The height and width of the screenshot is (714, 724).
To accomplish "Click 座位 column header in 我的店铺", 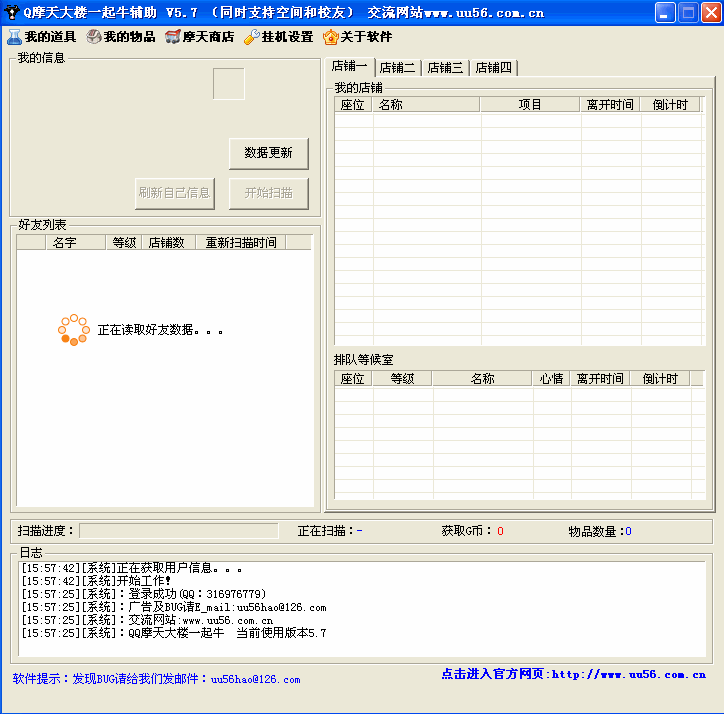I will pos(353,105).
